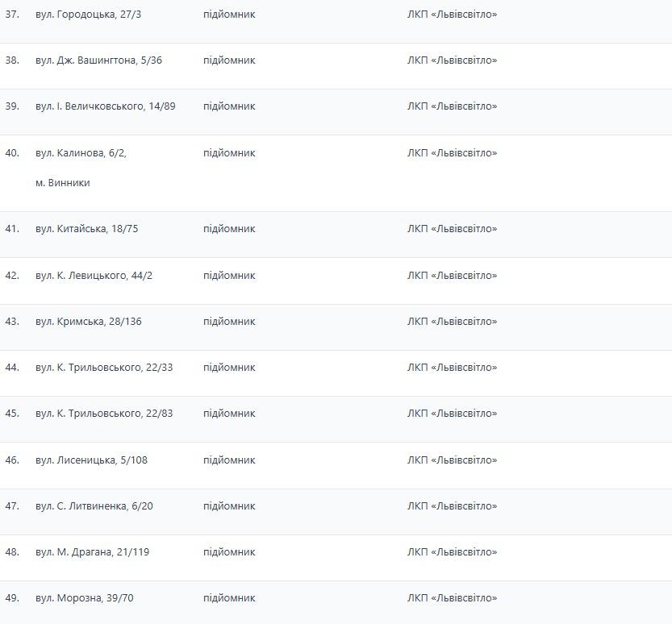Image resolution: width=672 pixels, height=624 pixels.
Task: Click ЛКП «Львівсвітло» in row 37
Action: click(x=452, y=14)
